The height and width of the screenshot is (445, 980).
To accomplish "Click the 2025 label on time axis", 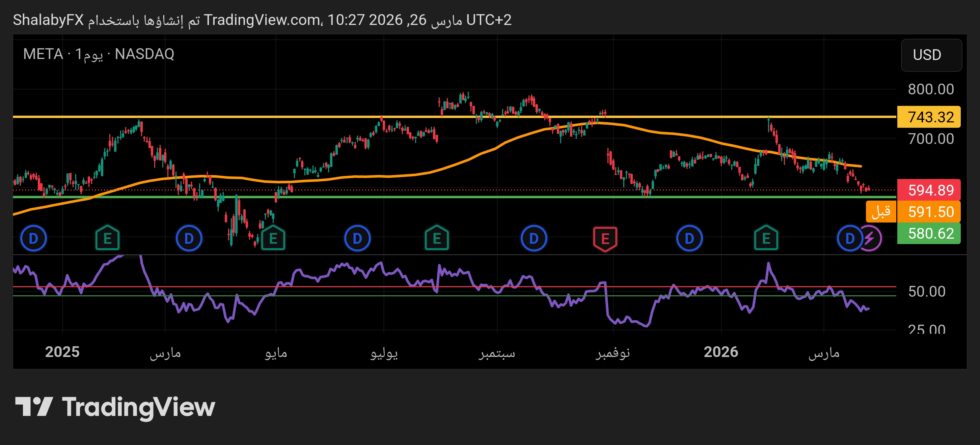I will 62,352.
